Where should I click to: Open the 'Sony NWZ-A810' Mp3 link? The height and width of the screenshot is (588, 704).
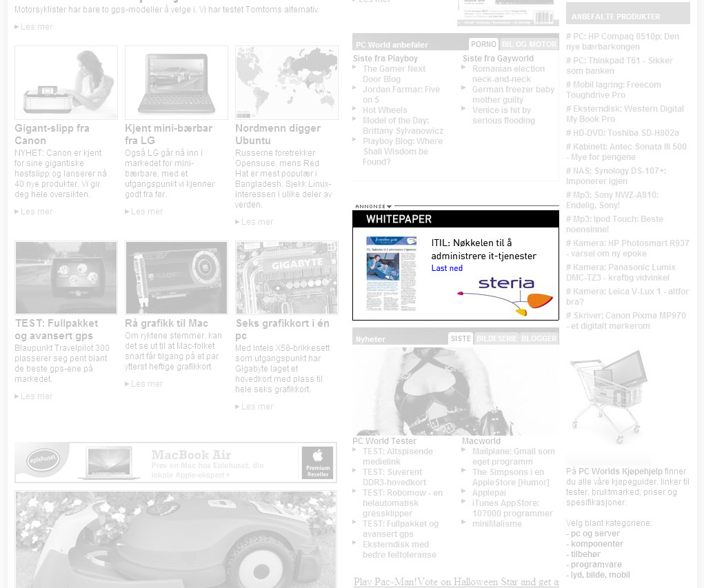click(612, 200)
